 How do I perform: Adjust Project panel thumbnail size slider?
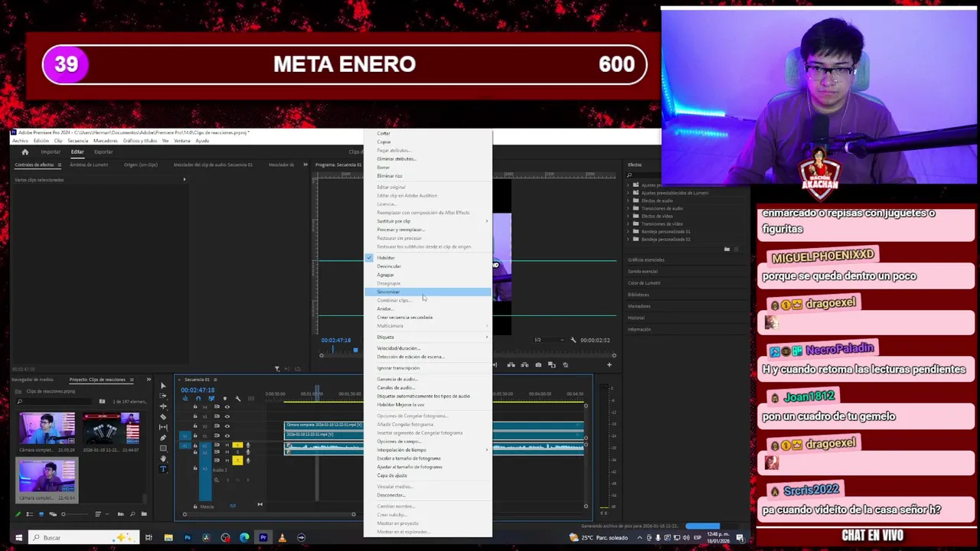tap(75, 514)
